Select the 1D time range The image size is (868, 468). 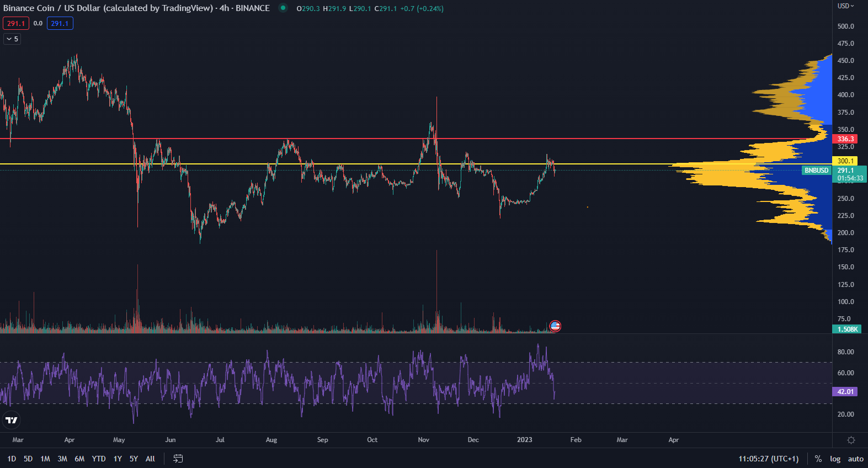[x=12, y=459]
